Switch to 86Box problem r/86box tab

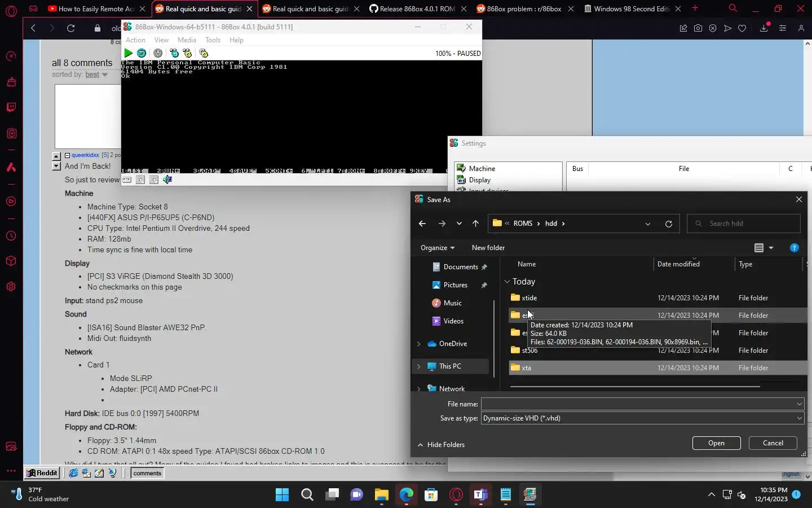point(523,8)
